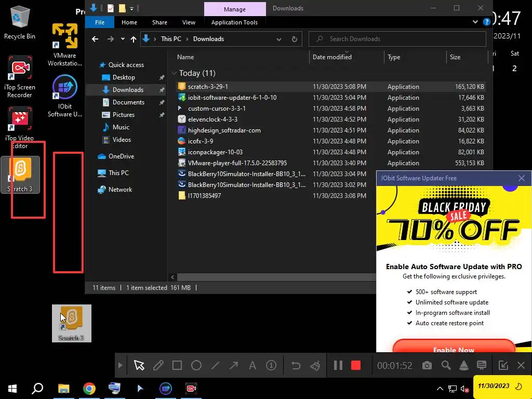Refresh the Downloads folder

[295, 39]
